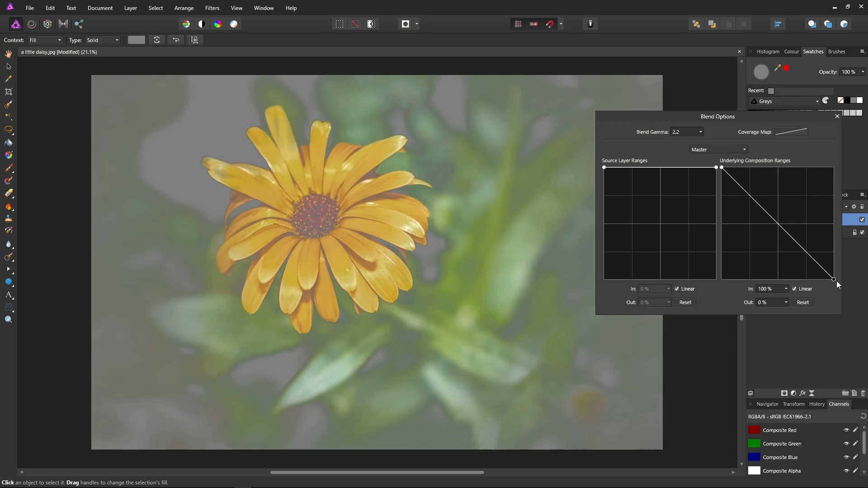Click the grey fill colour swatch in context bar
Image resolution: width=868 pixels, height=488 pixels.
point(136,40)
